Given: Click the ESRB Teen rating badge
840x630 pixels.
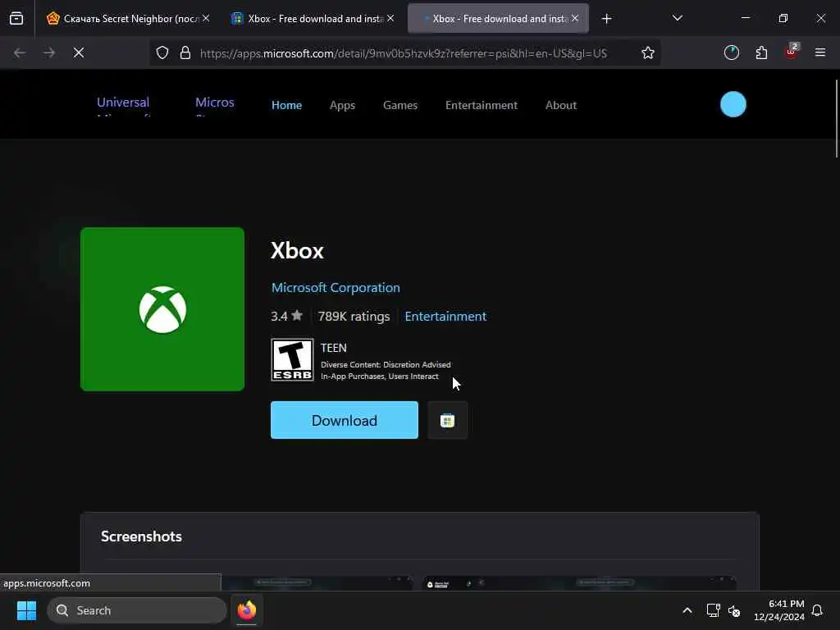Looking at the screenshot, I should pos(292,359).
